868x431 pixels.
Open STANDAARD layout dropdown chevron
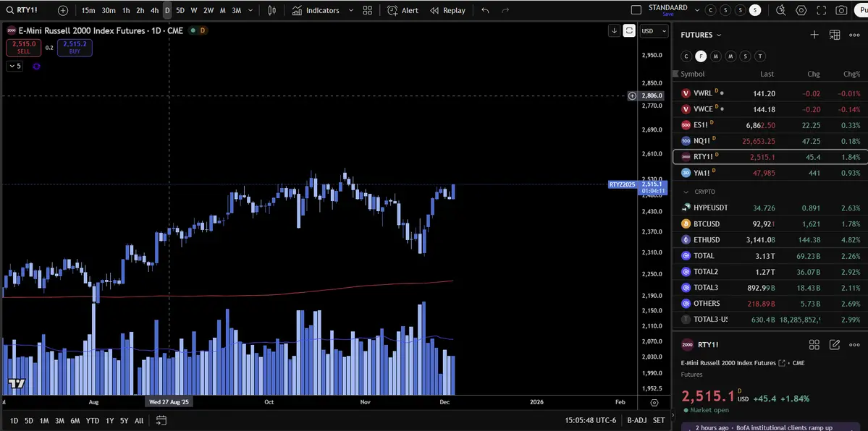click(697, 11)
